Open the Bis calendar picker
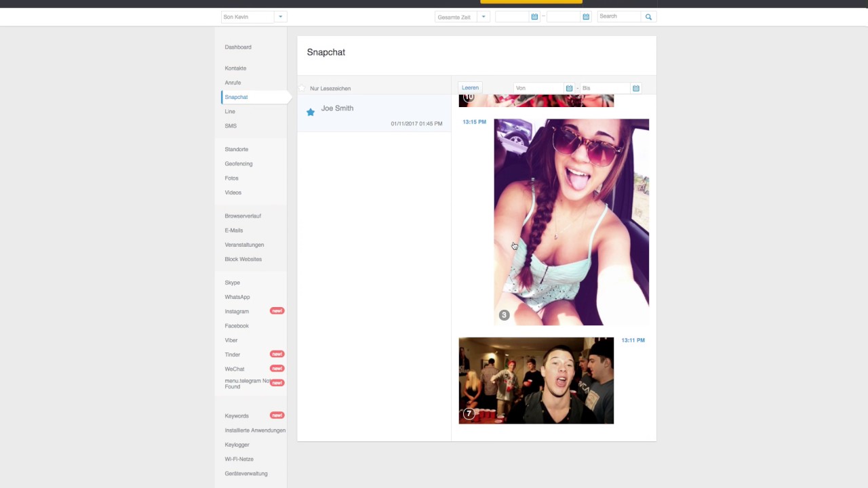This screenshot has height=488, width=868. coord(635,88)
